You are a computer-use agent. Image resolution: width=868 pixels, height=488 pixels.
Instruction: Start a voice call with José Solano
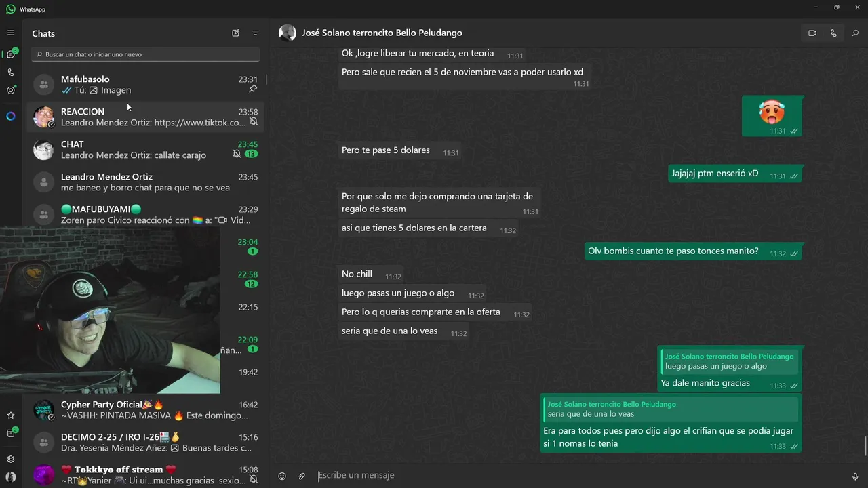click(833, 33)
